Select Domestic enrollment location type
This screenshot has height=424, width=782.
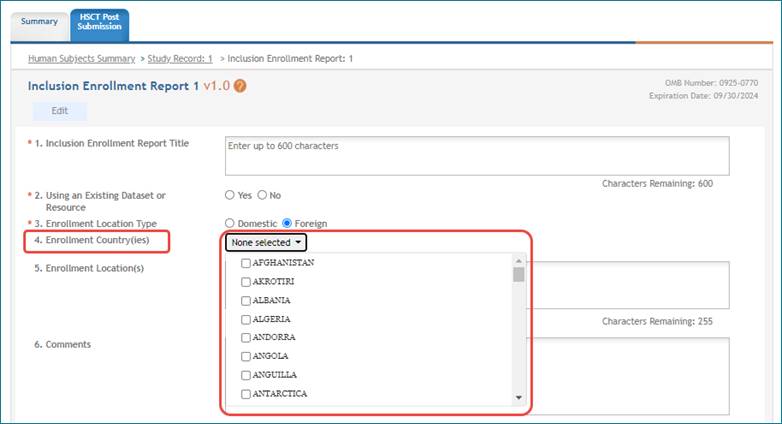tap(231, 223)
